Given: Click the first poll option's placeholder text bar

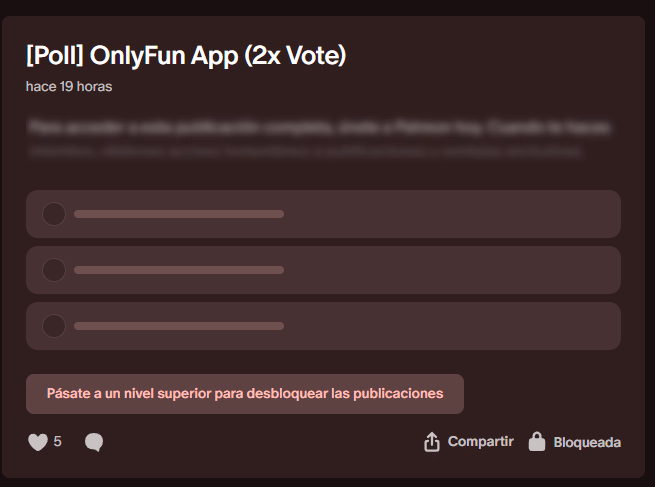Looking at the screenshot, I should (179, 214).
